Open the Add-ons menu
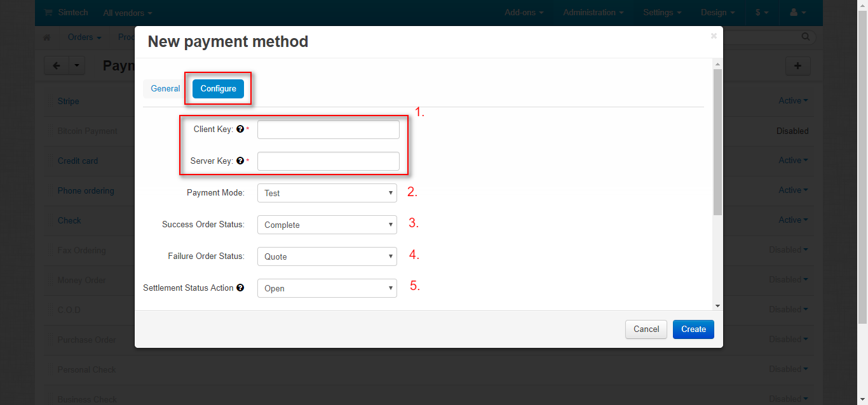 [x=524, y=13]
